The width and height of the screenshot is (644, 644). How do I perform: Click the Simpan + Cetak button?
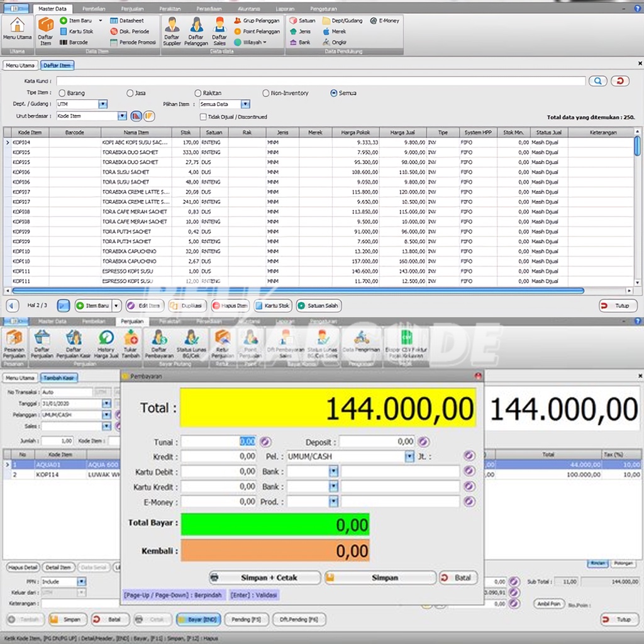click(265, 577)
